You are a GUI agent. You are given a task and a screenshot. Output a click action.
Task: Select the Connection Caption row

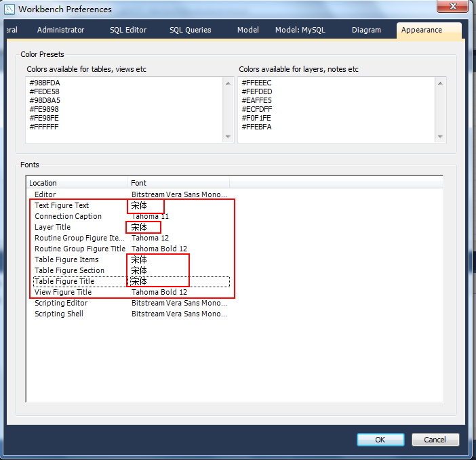[x=131, y=216]
